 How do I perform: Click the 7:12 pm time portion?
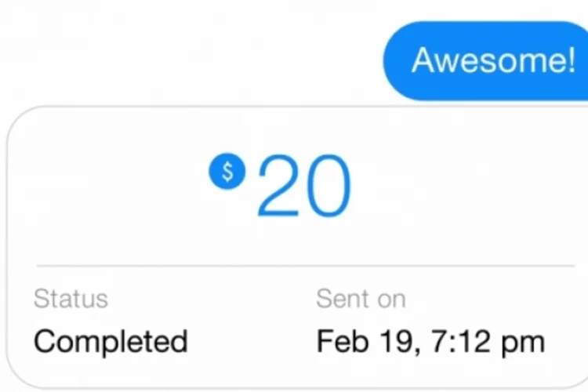click(x=488, y=341)
